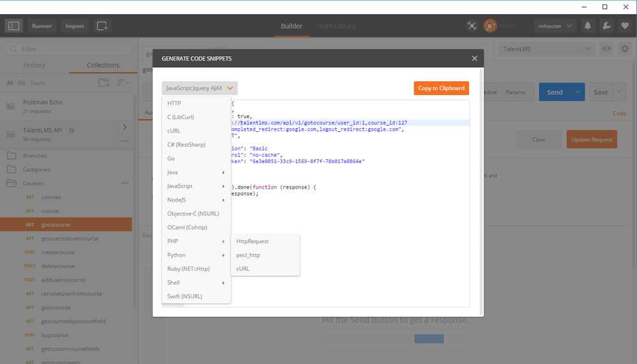Click the interceptor satellite icon
The image size is (637, 364).
tap(471, 26)
